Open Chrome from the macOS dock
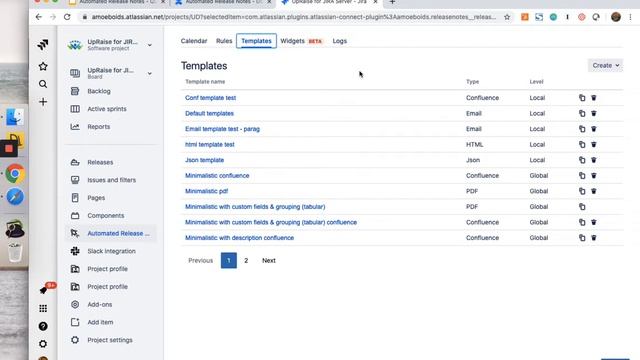This screenshot has width=640, height=360. [x=15, y=174]
